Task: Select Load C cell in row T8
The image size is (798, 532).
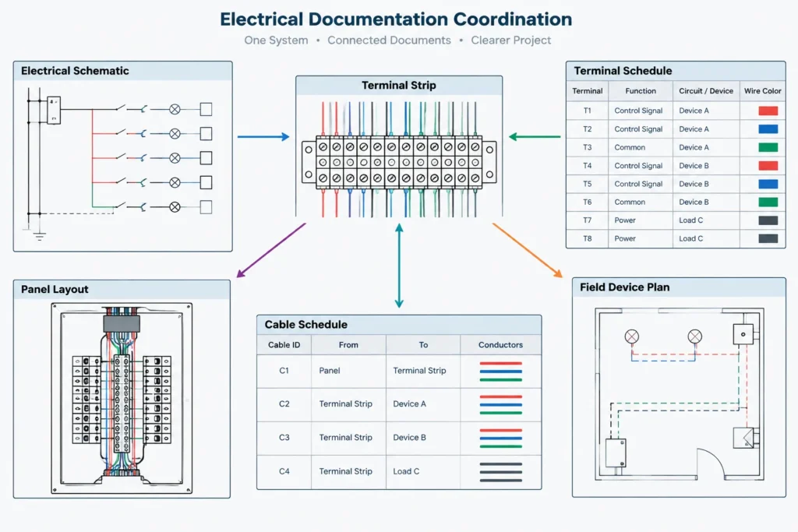Action: 706,238
